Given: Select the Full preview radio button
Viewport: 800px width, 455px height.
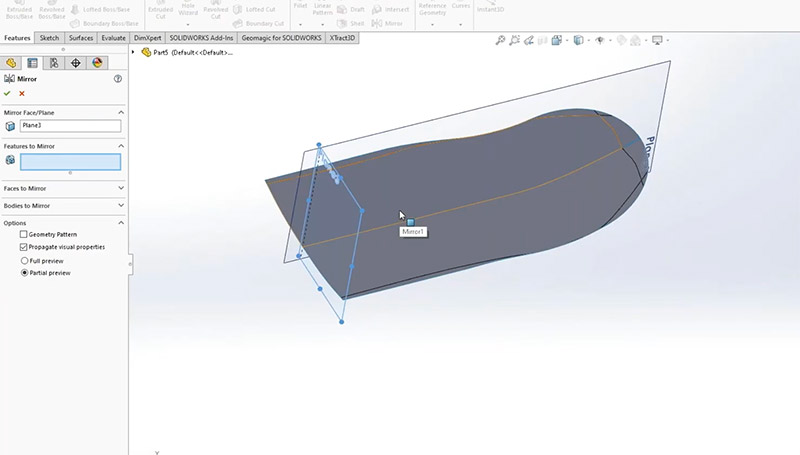Looking at the screenshot, I should pyautogui.click(x=24, y=260).
